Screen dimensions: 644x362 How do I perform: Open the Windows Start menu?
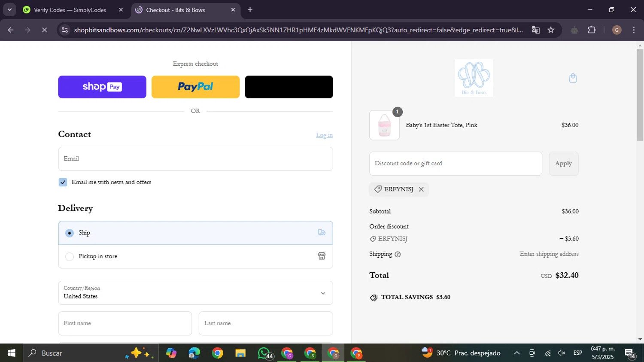pos(12,353)
